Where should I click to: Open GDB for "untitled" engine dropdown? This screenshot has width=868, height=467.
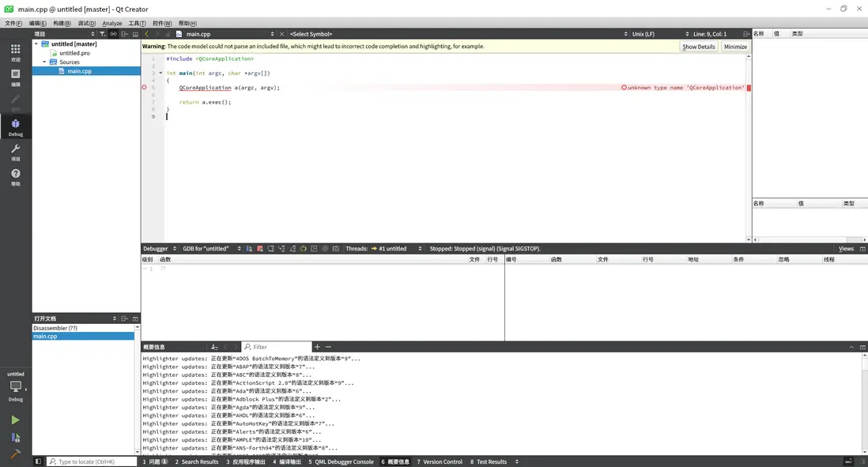click(x=212, y=248)
